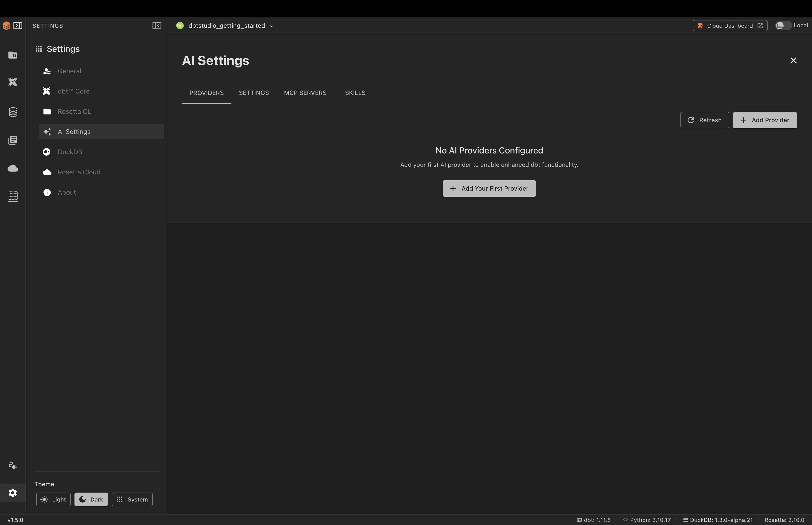The height and width of the screenshot is (525, 812).
Task: Click Add Your First Provider button
Action: point(489,188)
